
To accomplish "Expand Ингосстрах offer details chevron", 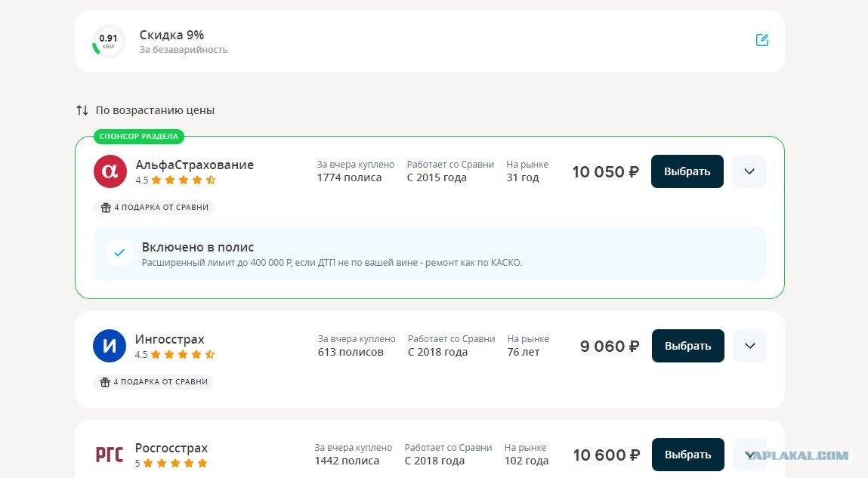I will [x=750, y=346].
